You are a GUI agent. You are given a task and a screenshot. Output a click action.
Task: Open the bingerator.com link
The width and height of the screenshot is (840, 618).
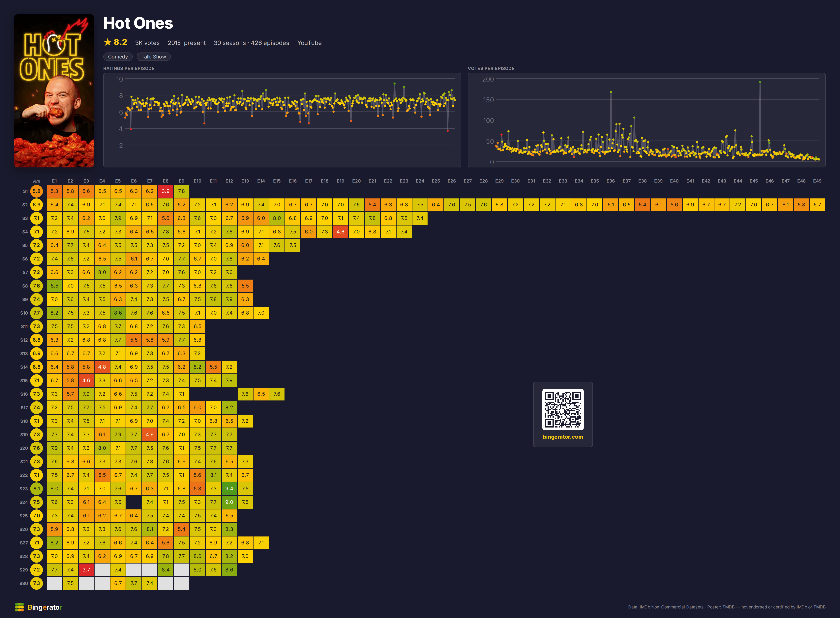click(563, 437)
